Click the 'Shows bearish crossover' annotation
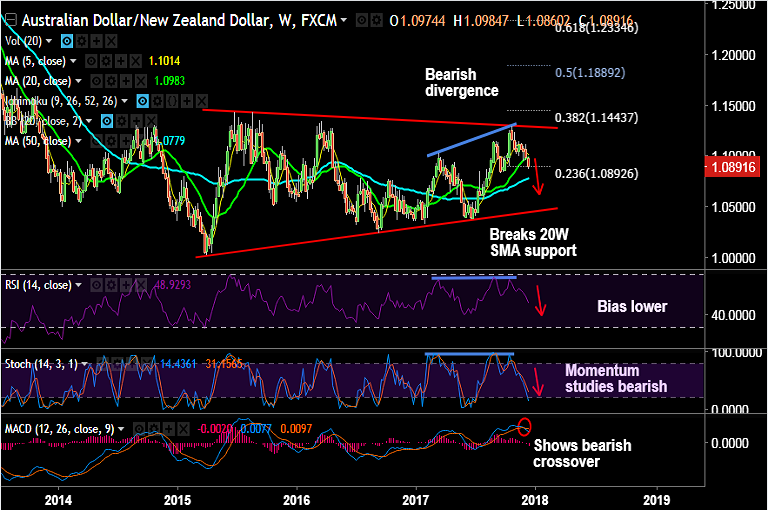Viewport: 768px width, 510px height. 582,453
